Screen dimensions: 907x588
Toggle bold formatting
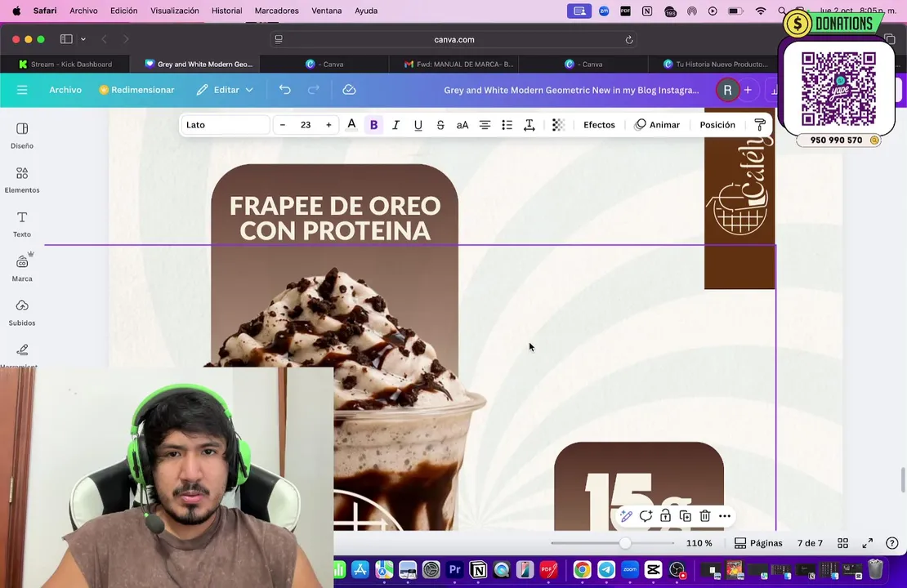tap(373, 125)
